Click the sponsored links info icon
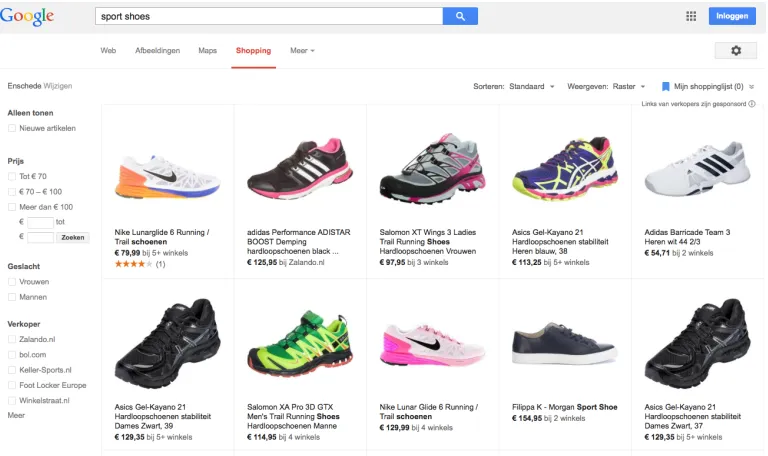This screenshot has width=768, height=456. 752,104
